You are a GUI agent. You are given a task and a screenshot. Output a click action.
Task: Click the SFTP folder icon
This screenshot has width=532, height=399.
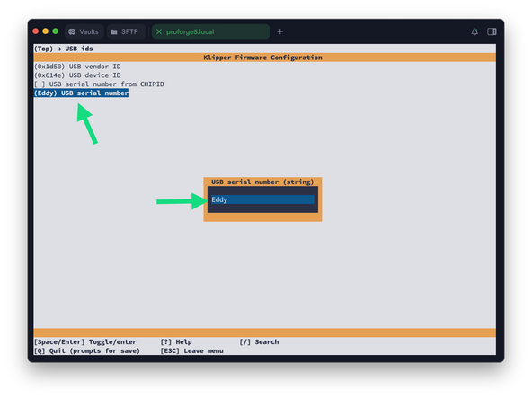point(114,31)
